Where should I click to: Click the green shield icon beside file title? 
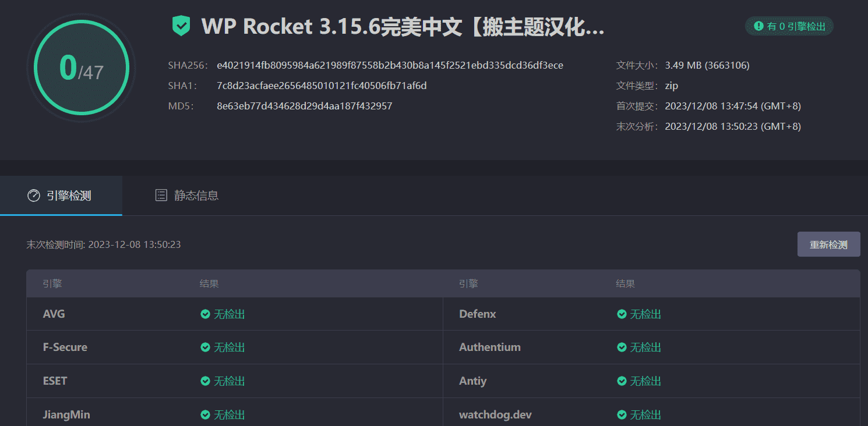[x=181, y=26]
